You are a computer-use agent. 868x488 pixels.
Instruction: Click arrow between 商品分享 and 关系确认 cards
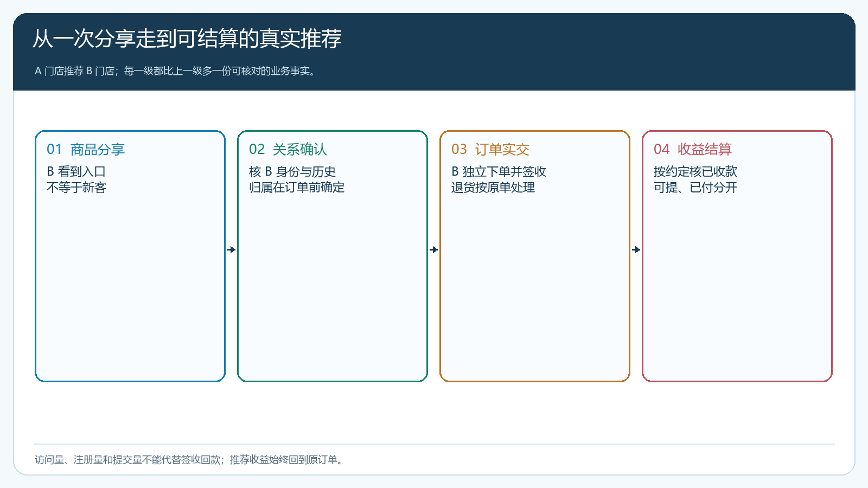(x=232, y=249)
